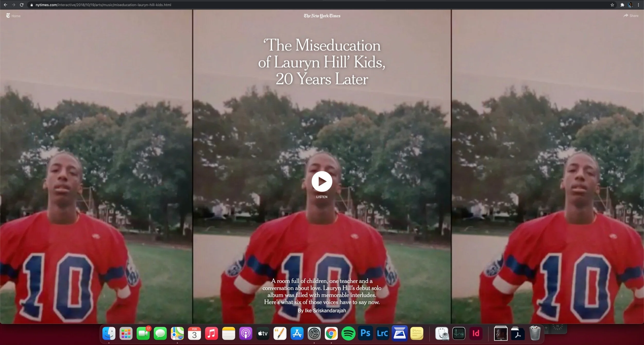The height and width of the screenshot is (345, 644).
Task: Click the article headline text
Action: tap(322, 62)
